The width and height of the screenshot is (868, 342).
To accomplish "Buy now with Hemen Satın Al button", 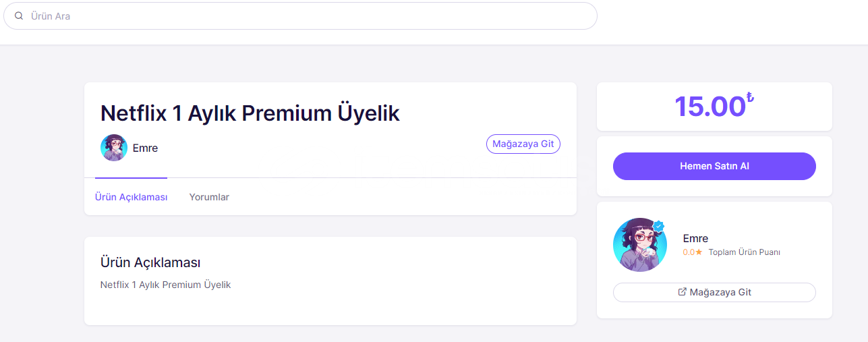I will click(x=714, y=166).
